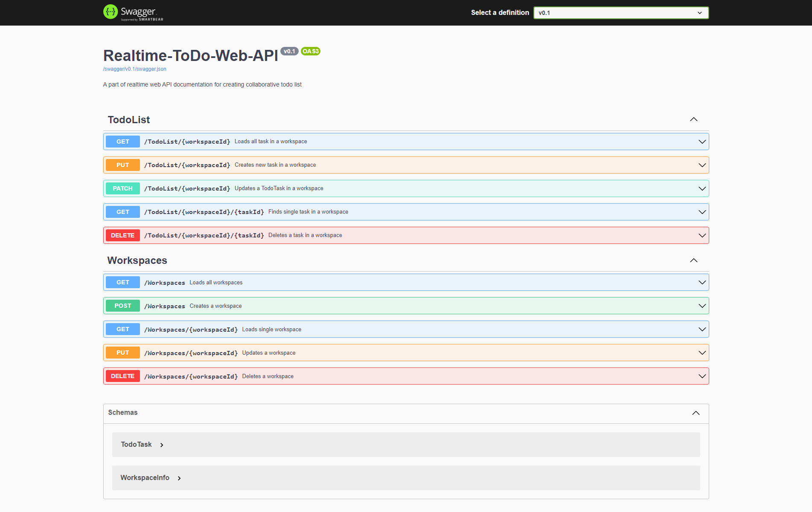Viewport: 812px width, 512px height.
Task: Click the POST badge on the Workspaces create endpoint
Action: click(122, 305)
